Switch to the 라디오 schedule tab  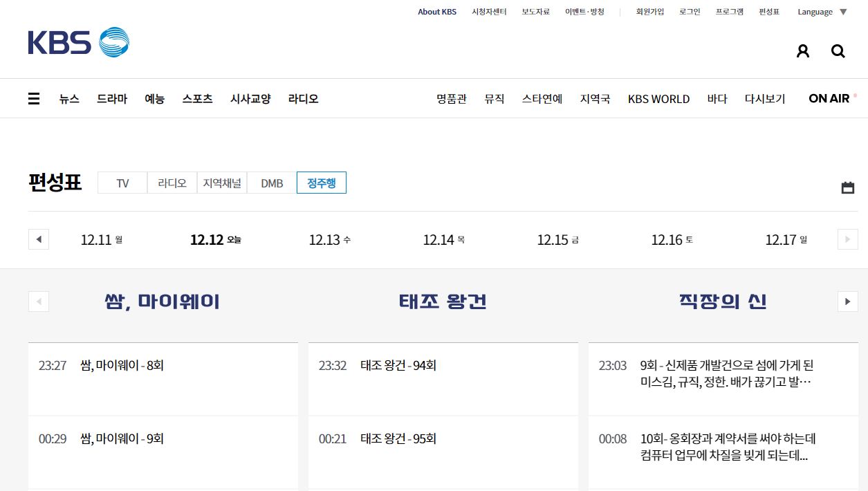point(172,183)
